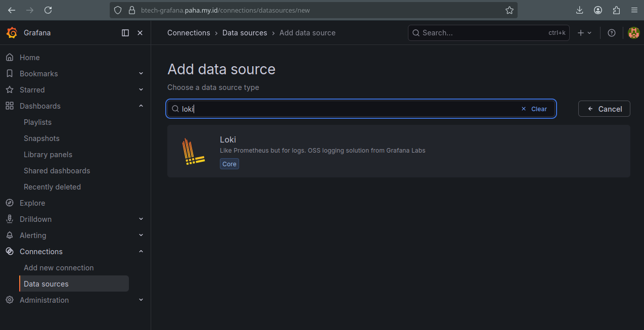Click the Loki logo icon
This screenshot has width=644, height=330.
[194, 151]
